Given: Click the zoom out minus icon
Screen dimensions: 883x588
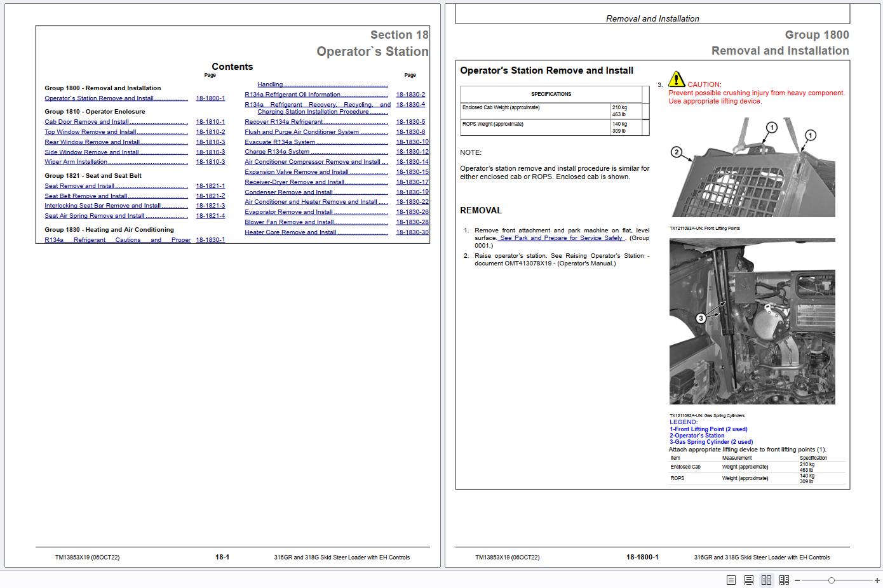Looking at the screenshot, I should tap(797, 580).
